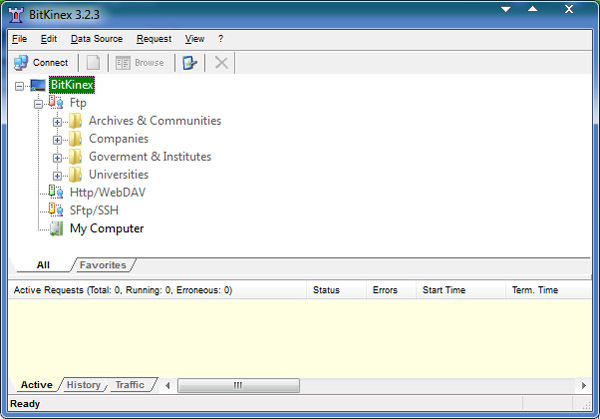
Task: Switch to the Favorites tab
Action: pos(103,265)
